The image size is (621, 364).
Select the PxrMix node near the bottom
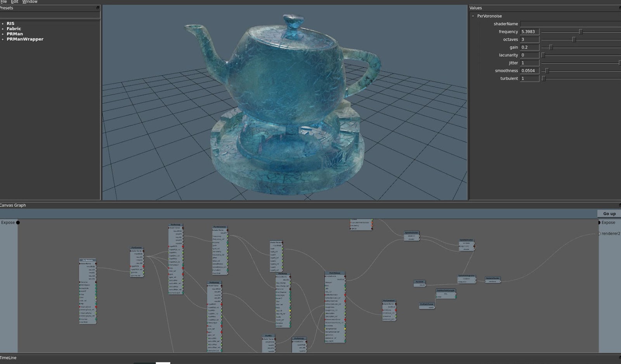tap(268, 336)
